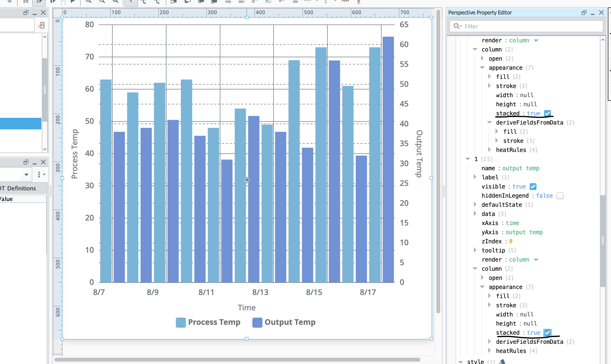611x364 pixels.
Task: Click the chart's right-middle resize handle
Action: tap(431, 178)
